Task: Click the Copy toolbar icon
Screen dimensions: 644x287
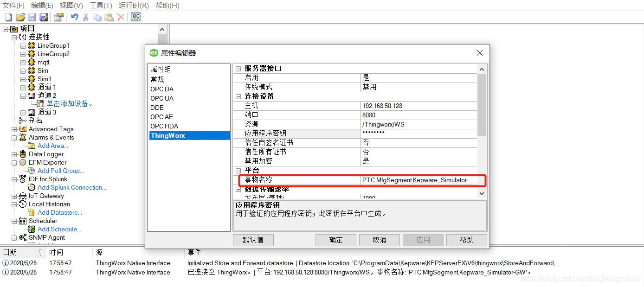Action: click(x=97, y=17)
